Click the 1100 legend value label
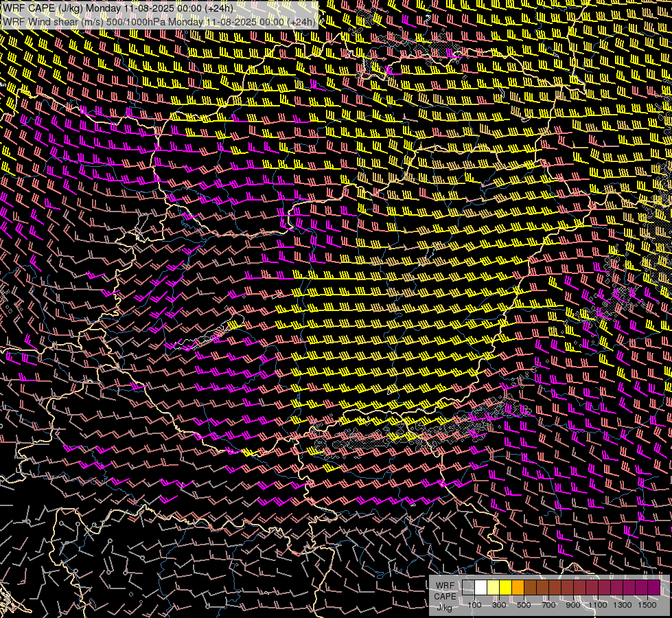This screenshot has height=618, width=672. [x=598, y=605]
